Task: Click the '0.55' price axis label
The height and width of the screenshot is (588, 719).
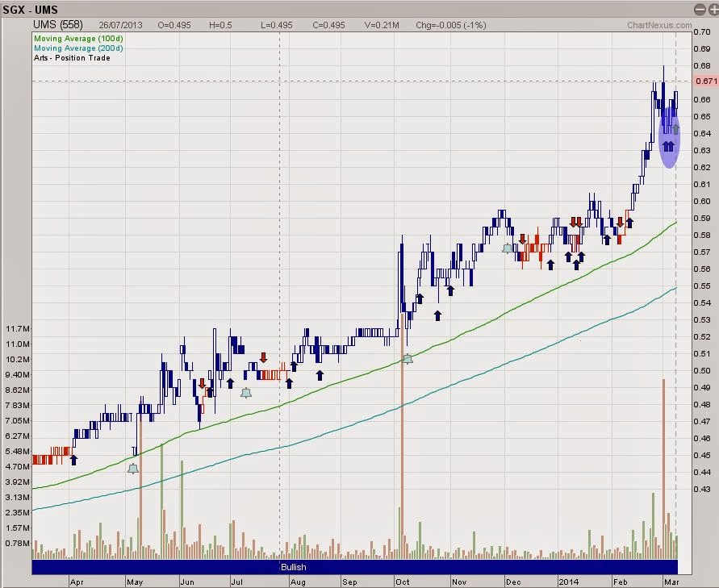Action: [702, 286]
